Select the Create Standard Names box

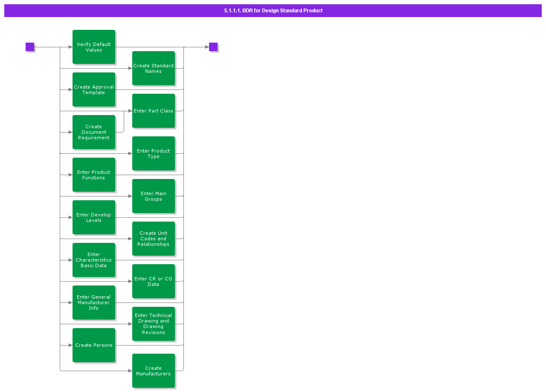[x=154, y=68]
